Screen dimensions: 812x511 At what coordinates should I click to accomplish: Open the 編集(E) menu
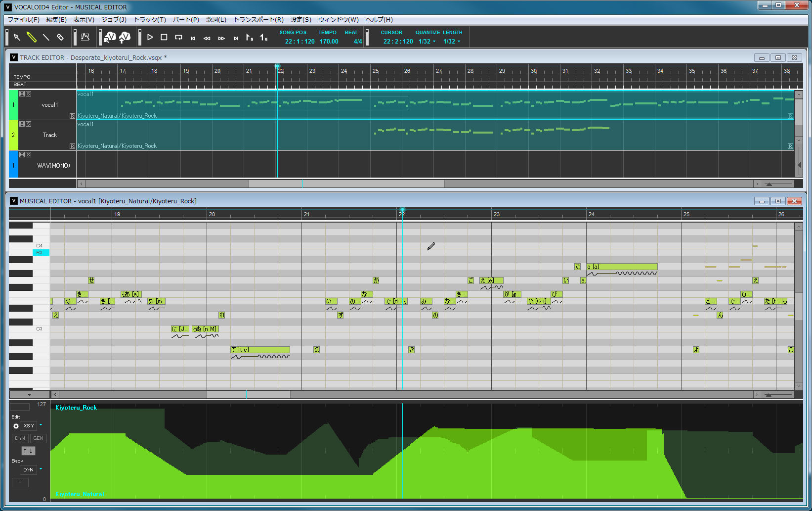coord(56,20)
